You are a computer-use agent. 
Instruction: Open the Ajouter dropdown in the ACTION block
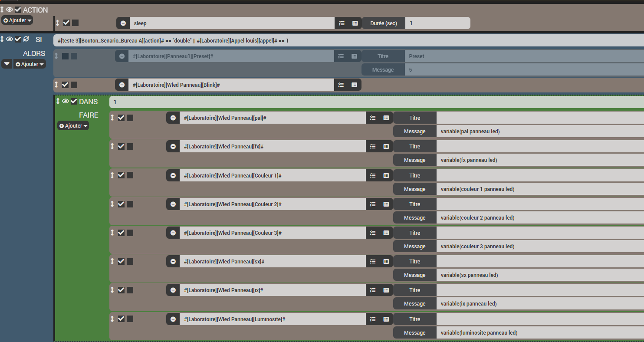17,20
